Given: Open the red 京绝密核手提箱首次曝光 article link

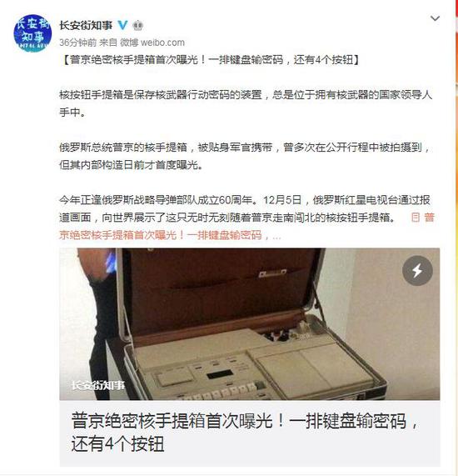Looking at the screenshot, I should (x=161, y=235).
